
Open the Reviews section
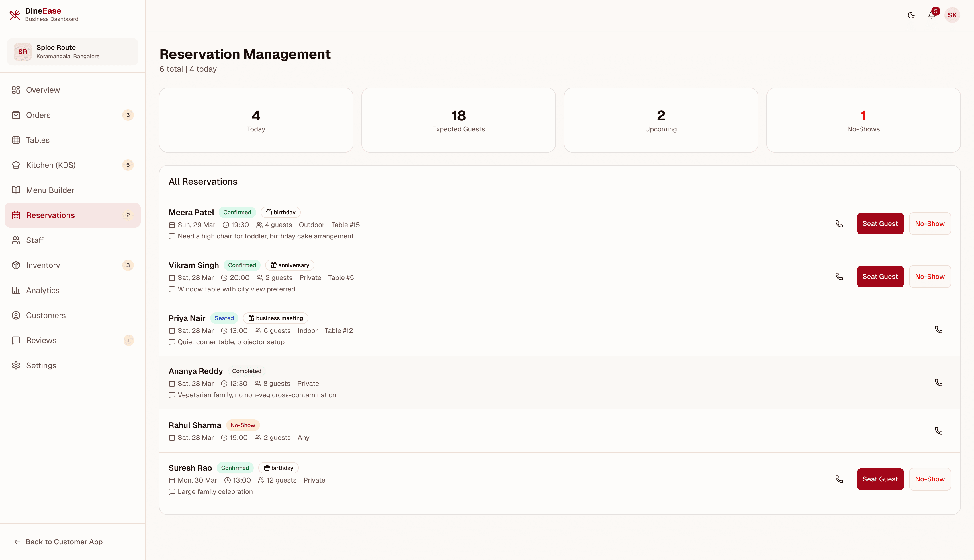(x=41, y=340)
